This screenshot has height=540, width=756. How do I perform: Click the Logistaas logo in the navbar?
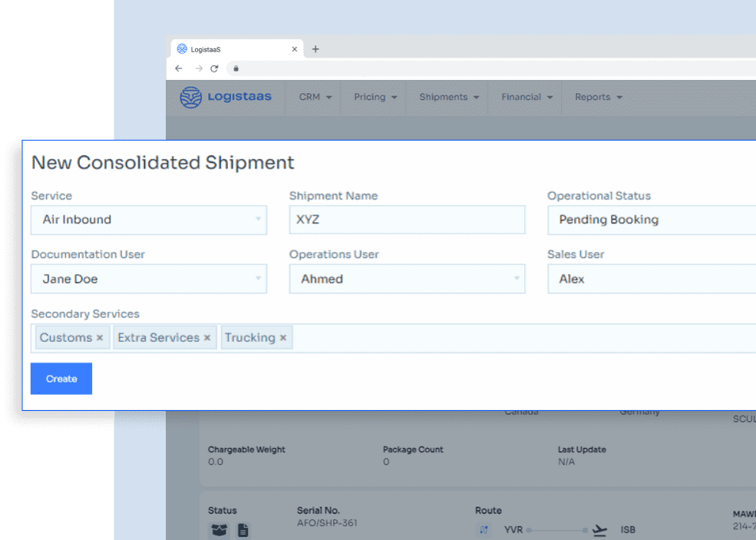[x=225, y=97]
